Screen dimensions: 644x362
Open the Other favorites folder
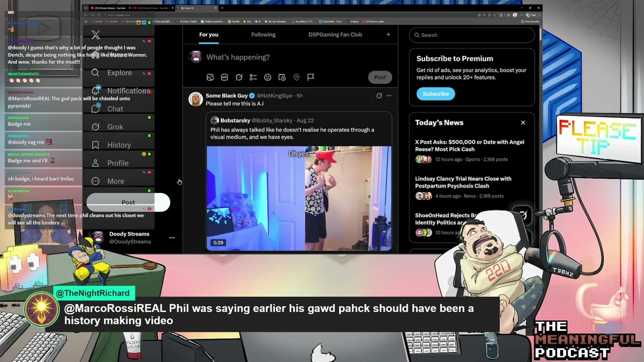[x=531, y=22]
